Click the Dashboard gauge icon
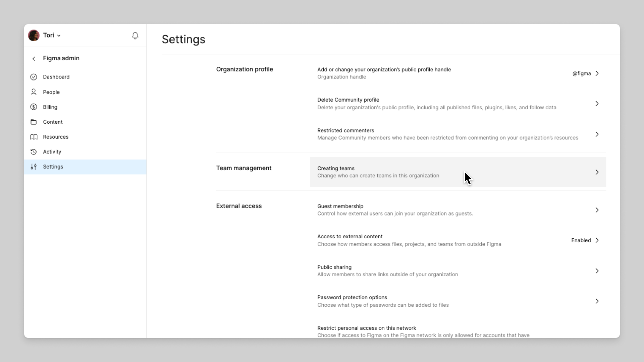 coord(34,77)
